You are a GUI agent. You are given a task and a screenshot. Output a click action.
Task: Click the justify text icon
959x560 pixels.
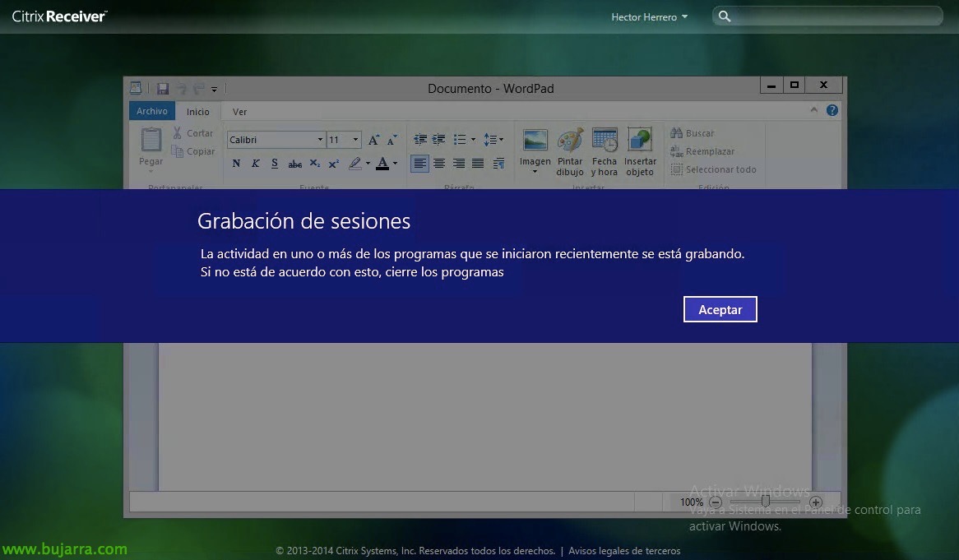[x=479, y=164]
